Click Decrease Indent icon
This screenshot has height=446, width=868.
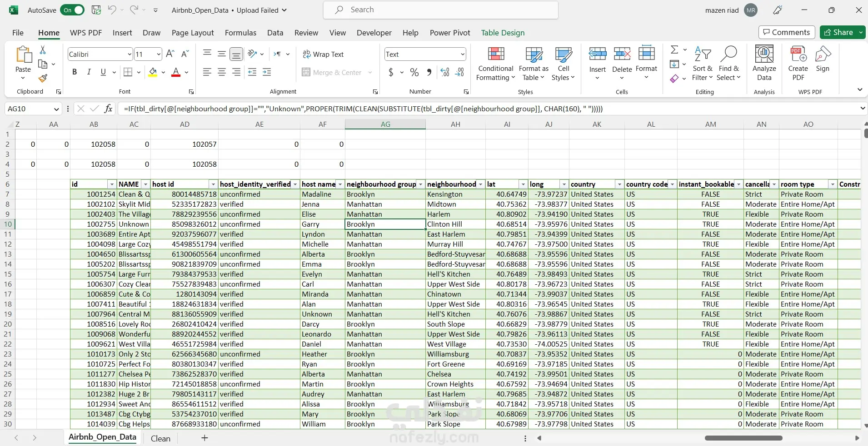coord(252,72)
